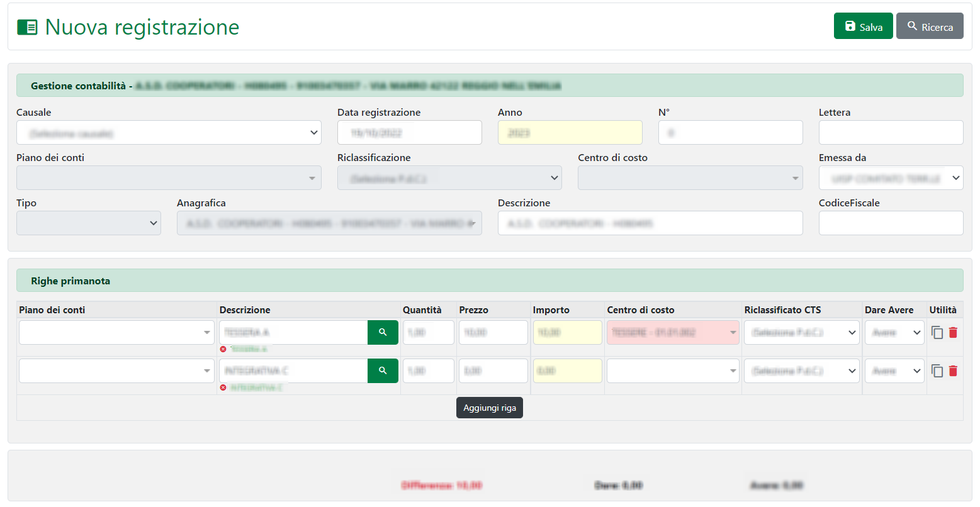This screenshot has height=507, width=980.
Task: Duplicate the first primanota row
Action: click(937, 333)
